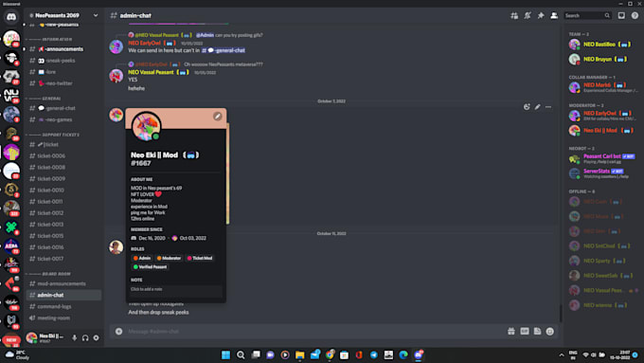Open NEO Bruyun member profile
644x363 pixels.
(603, 59)
